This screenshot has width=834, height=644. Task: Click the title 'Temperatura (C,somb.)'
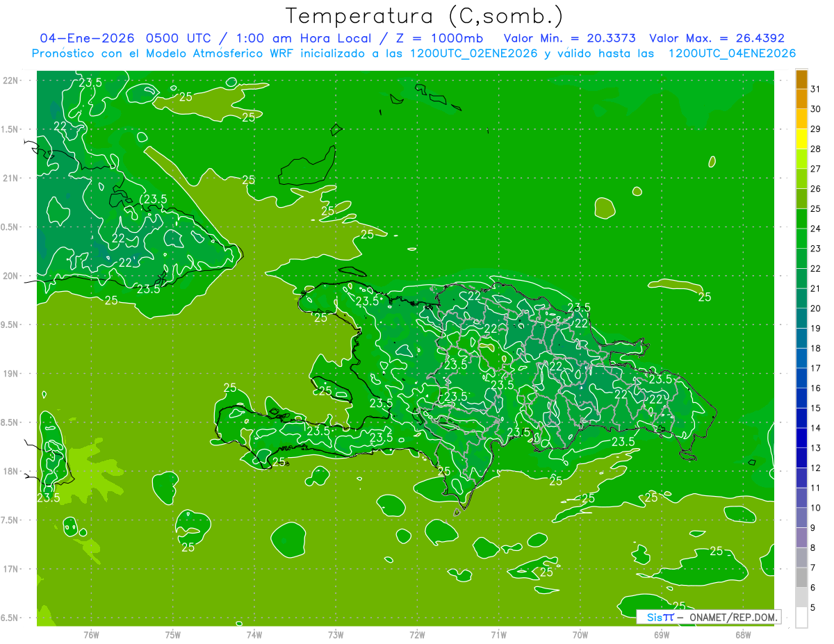[x=424, y=16]
